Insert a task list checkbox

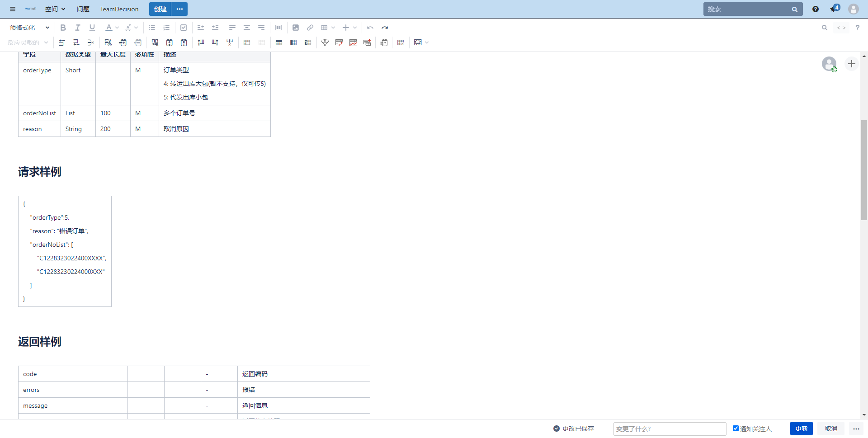point(184,28)
